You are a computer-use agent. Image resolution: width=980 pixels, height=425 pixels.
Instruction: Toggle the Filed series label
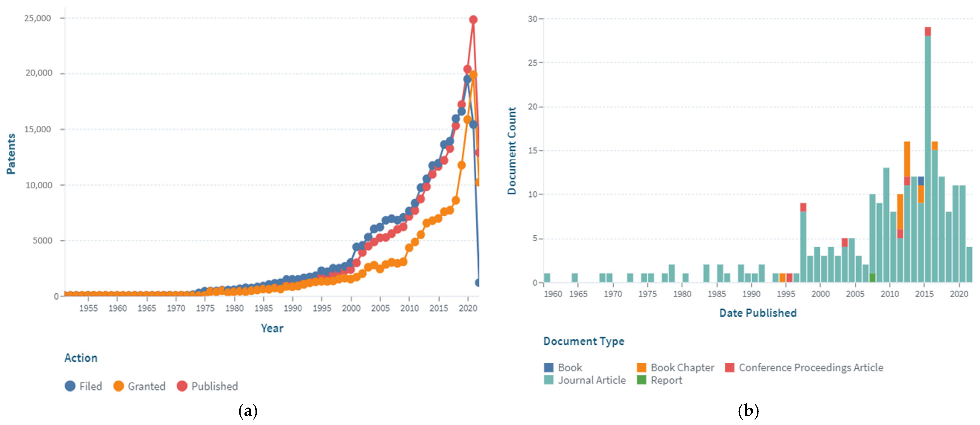pos(90,386)
